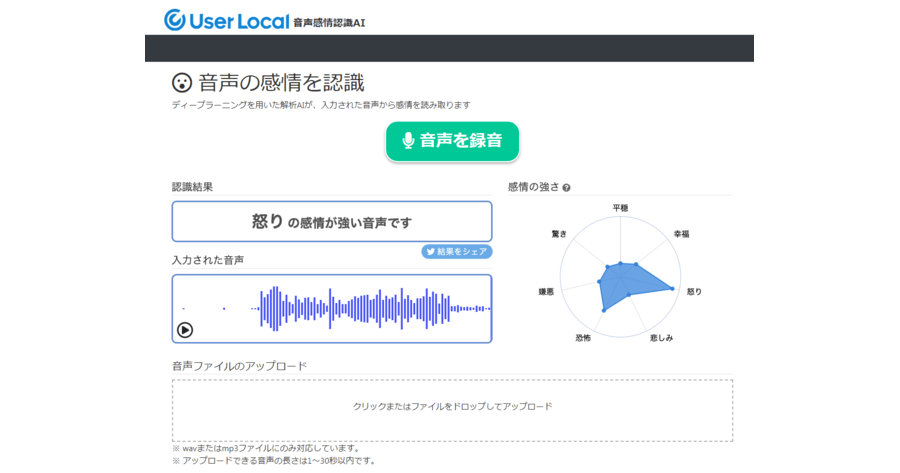This screenshot has height=473, width=900.
Task: Click the 音声ファイルのアップロード heading
Action: (x=239, y=366)
